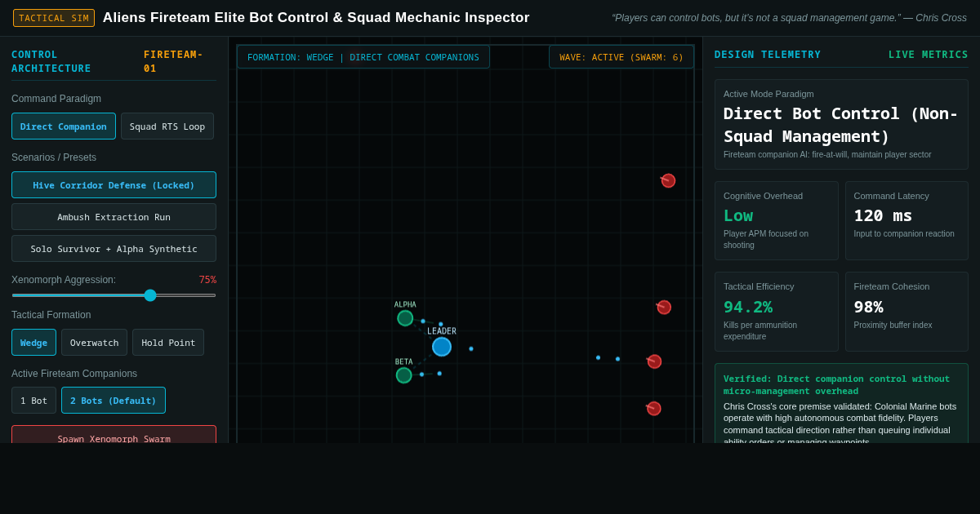Switch to Squad RTS Loop paradigm
This screenshot has width=980, height=514.
click(x=167, y=126)
